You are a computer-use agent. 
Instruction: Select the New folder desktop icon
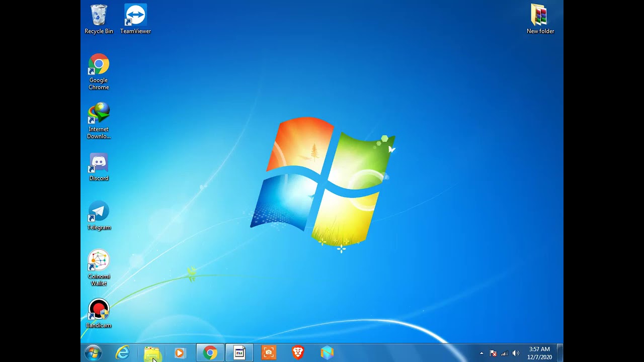tap(540, 19)
